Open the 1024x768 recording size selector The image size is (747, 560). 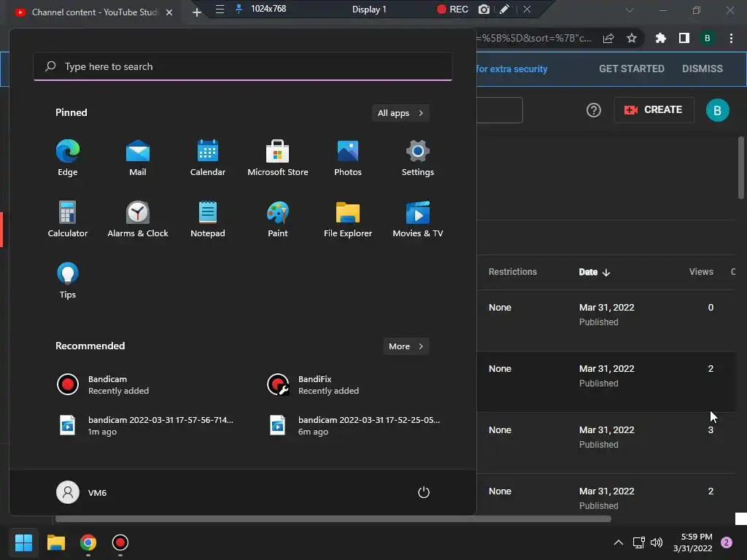268,9
